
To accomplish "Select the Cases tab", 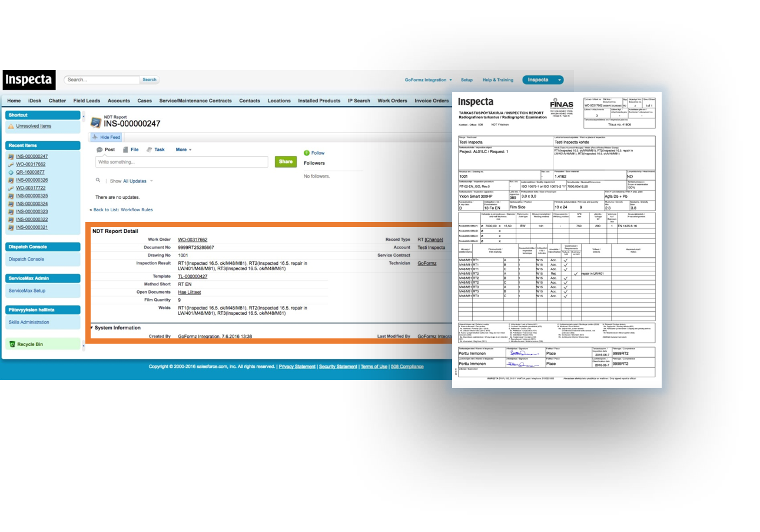I will [x=144, y=101].
